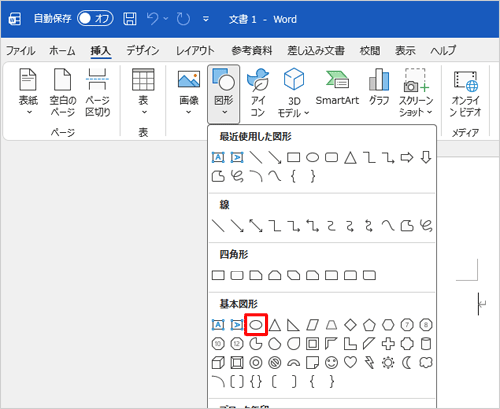Viewport: 500px width, 409px height.
Task: Click ページ区切り button
Action: pos(97,92)
